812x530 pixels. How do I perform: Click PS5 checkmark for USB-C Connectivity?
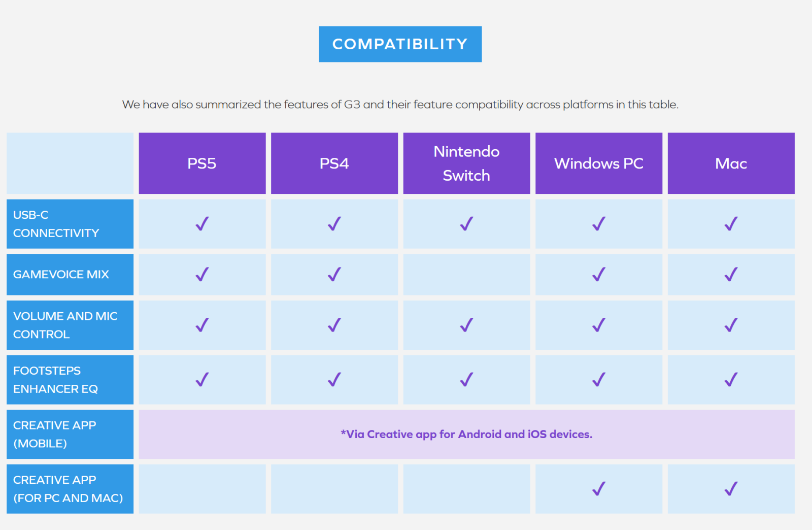(202, 224)
